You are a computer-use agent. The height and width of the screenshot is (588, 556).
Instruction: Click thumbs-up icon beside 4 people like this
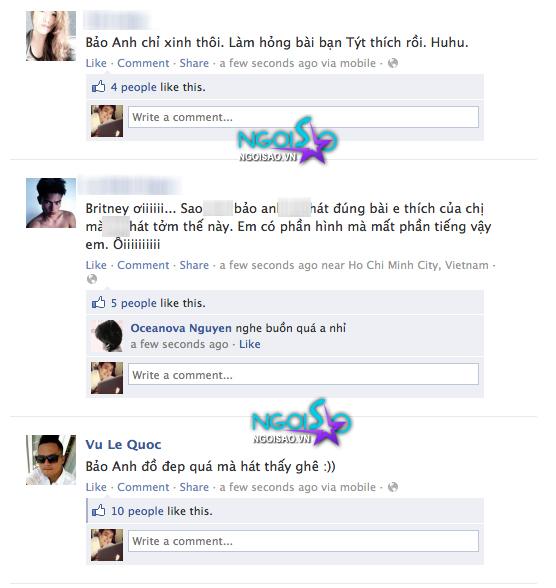(99, 87)
